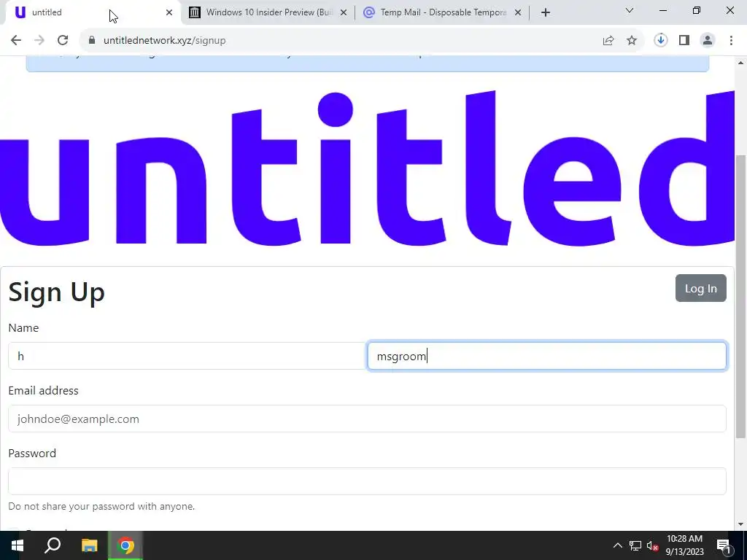Share this page via toolbar icon
747x560 pixels.
point(608,41)
